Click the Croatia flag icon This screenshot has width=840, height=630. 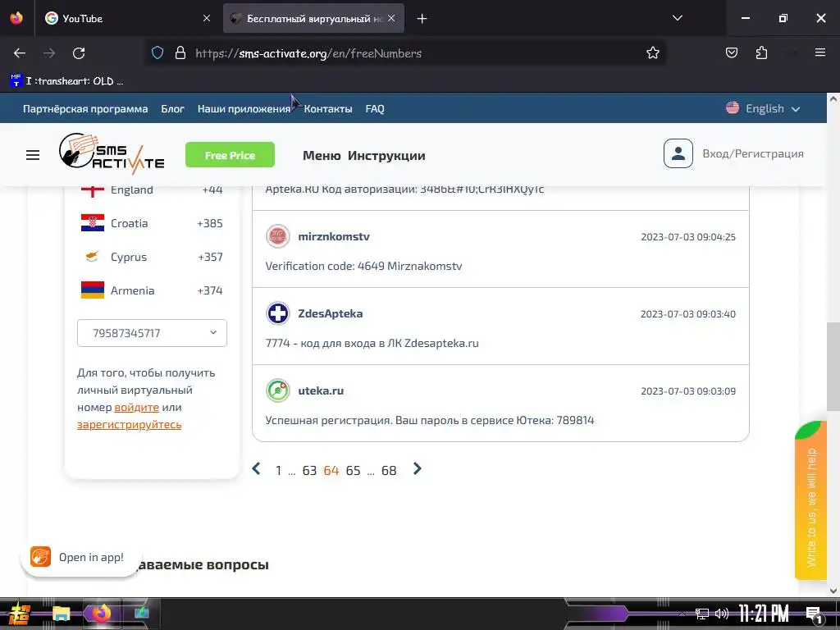click(93, 223)
